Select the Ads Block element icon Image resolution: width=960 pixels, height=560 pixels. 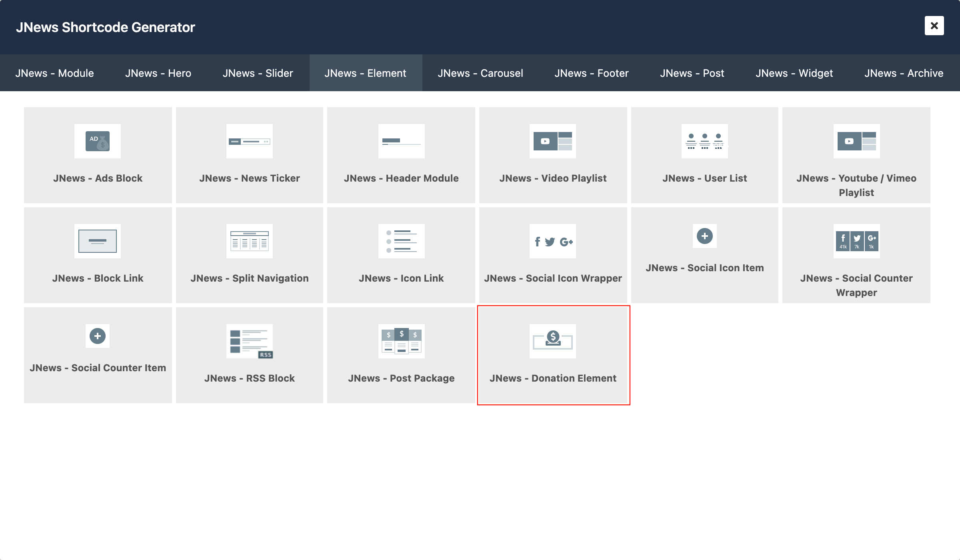(98, 141)
